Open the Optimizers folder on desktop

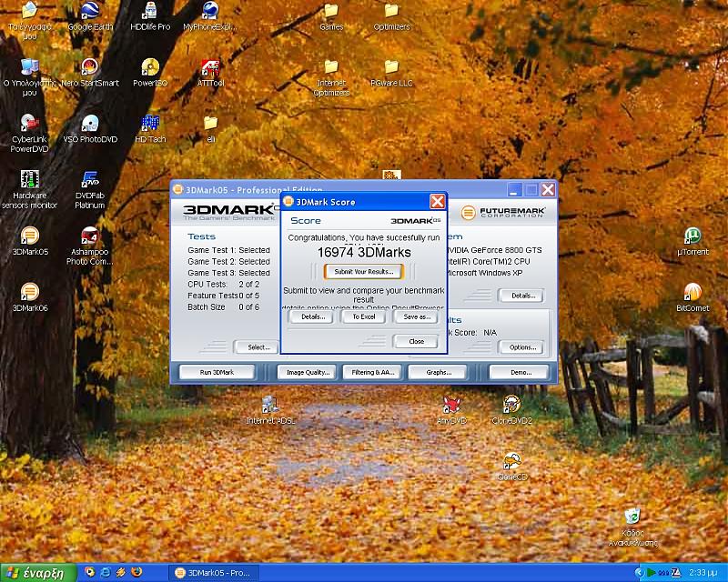pyautogui.click(x=391, y=16)
